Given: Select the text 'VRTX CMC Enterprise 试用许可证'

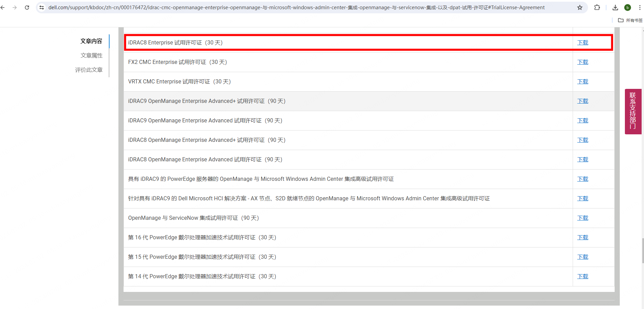Looking at the screenshot, I should coord(169,81).
